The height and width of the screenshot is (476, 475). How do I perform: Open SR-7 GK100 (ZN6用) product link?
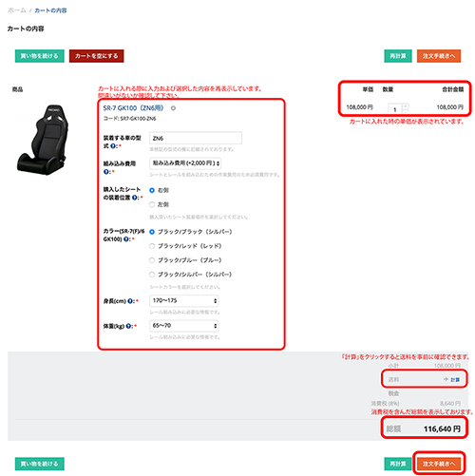tap(133, 108)
